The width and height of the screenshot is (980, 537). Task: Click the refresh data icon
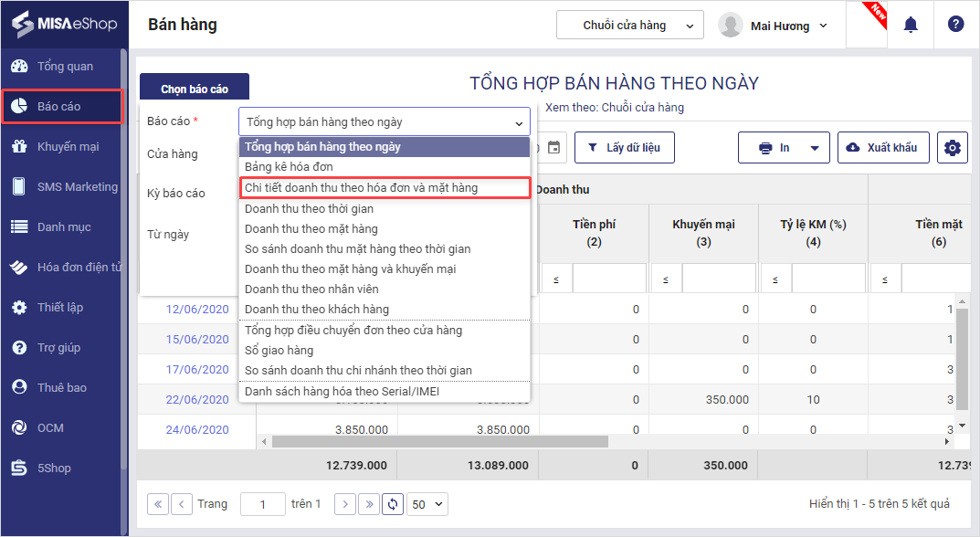coord(393,504)
